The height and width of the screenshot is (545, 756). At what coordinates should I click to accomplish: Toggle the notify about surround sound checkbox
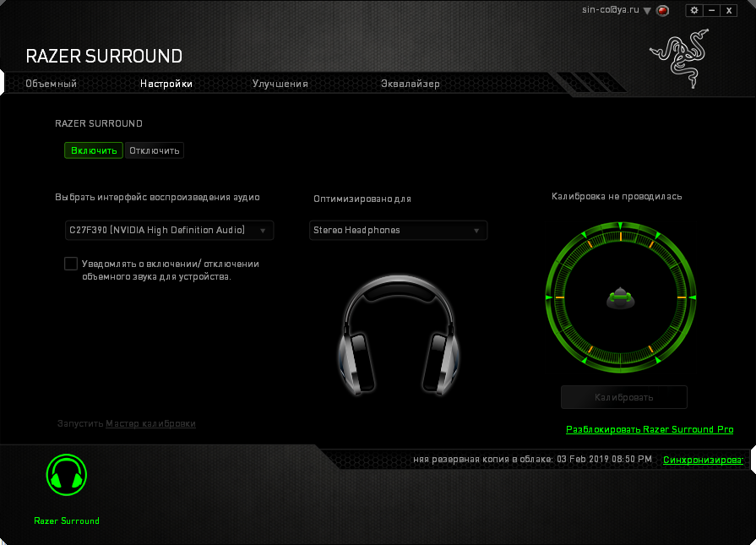pyautogui.click(x=71, y=264)
